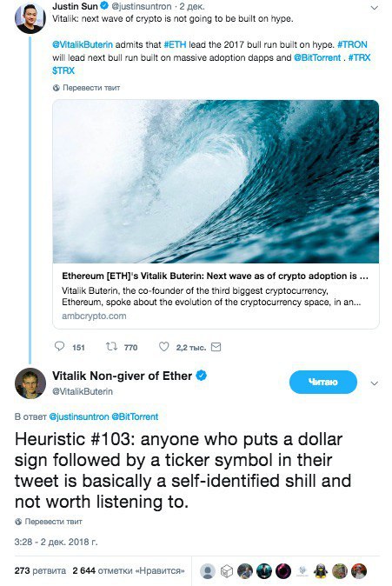Open the chevron menu beside the Читаю button
This screenshot has height=586, width=392.
coord(374,383)
